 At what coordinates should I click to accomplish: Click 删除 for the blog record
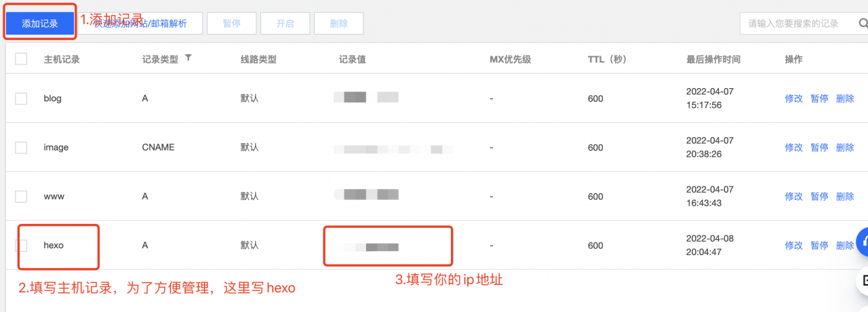tap(845, 98)
